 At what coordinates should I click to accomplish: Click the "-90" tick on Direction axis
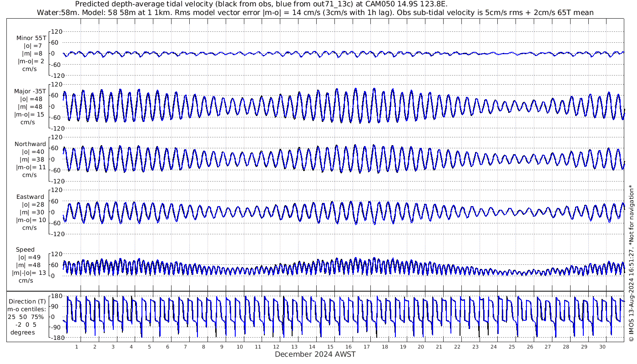click(56, 328)
